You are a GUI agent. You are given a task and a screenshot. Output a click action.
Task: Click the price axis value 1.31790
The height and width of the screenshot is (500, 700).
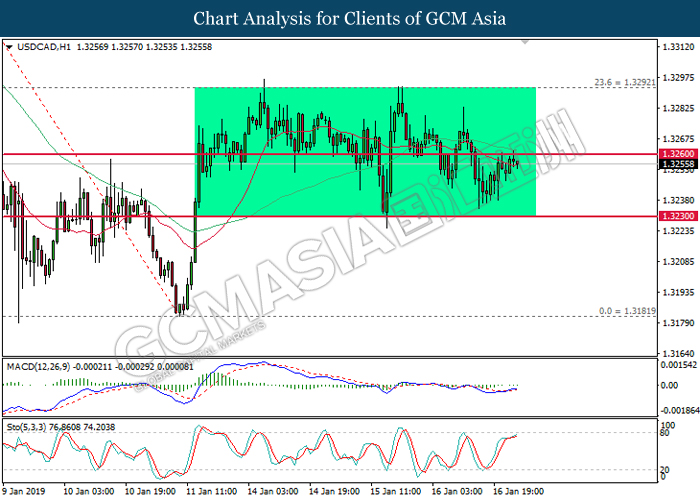[678, 323]
